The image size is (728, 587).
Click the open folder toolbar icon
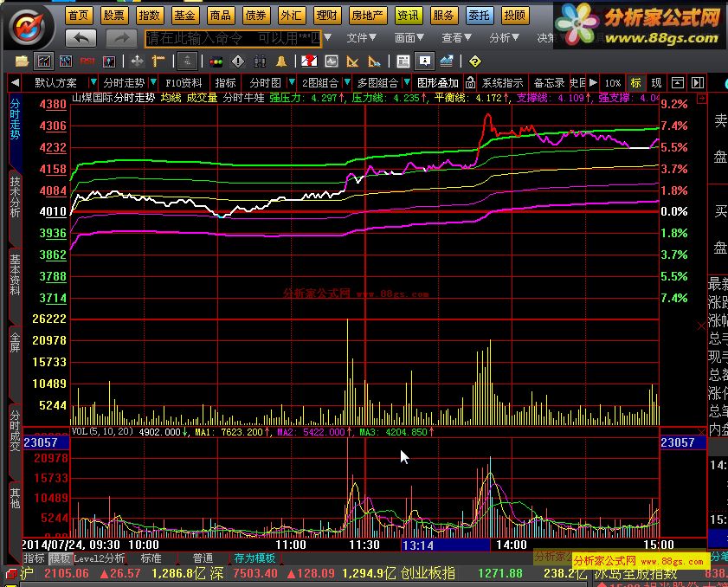pos(22,61)
